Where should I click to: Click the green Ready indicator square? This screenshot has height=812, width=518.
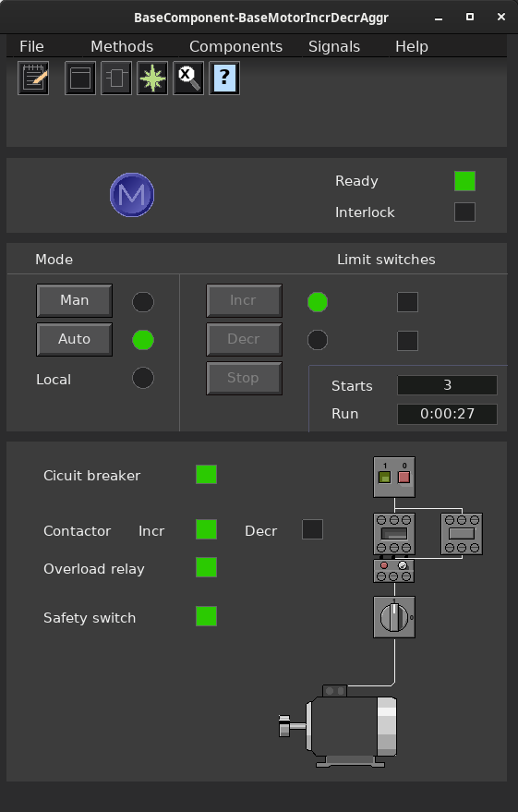pyautogui.click(x=464, y=181)
